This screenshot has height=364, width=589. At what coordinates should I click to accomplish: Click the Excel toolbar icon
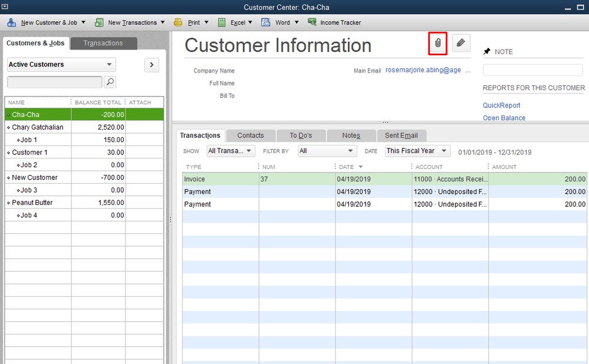(222, 22)
